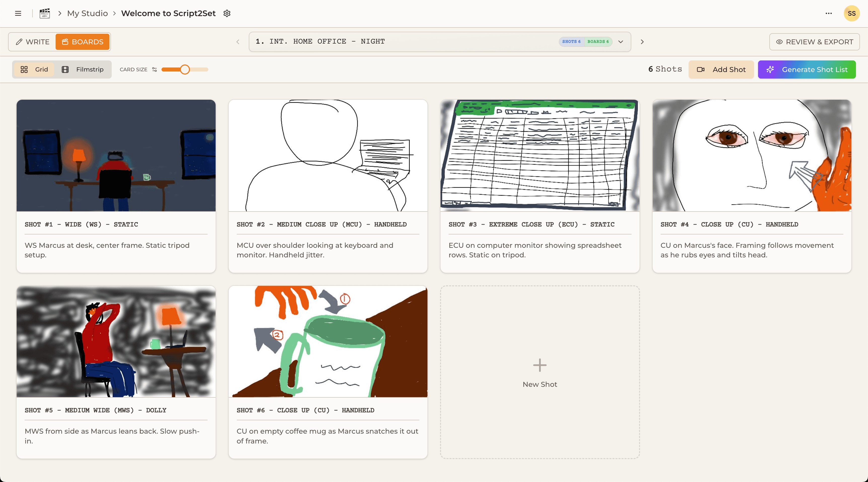Go back a scene with the left chevron
This screenshot has height=482, width=868.
[x=238, y=42]
